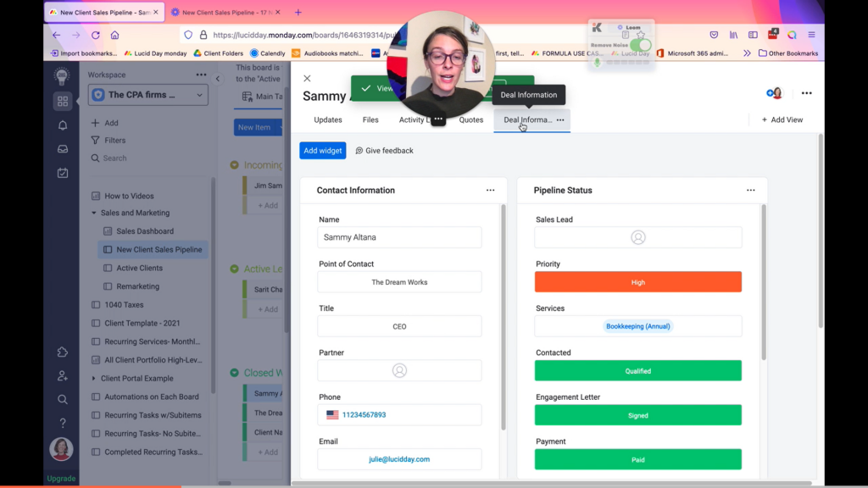Click the subscribers avatar with plus icon
Screen dimensions: 868x488
[x=775, y=93]
